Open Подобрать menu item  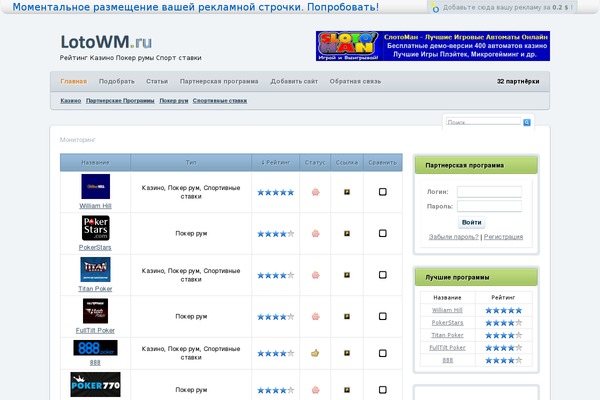117,81
